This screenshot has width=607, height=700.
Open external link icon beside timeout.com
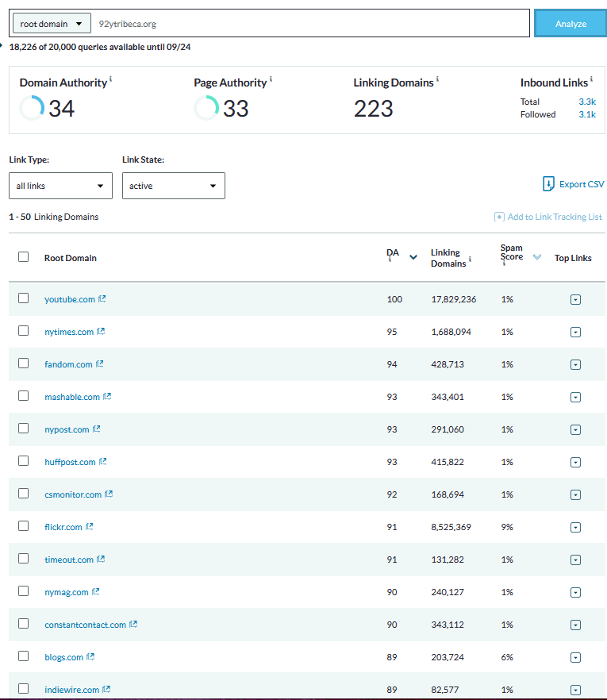[x=101, y=560]
